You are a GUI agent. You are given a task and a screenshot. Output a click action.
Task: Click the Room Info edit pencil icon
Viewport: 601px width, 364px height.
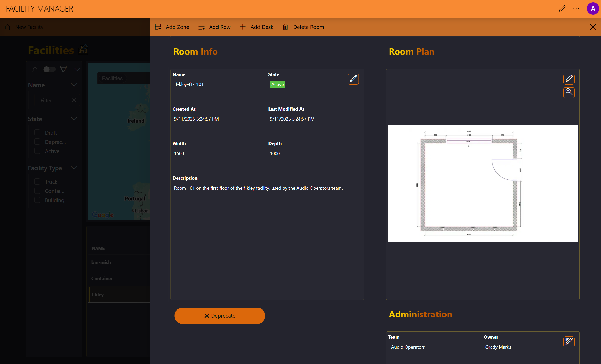tap(353, 79)
